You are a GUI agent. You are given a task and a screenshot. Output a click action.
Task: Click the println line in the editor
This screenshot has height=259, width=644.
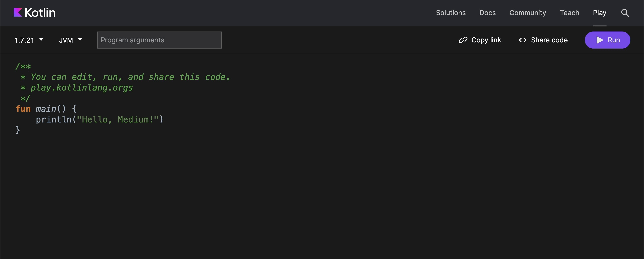click(99, 119)
